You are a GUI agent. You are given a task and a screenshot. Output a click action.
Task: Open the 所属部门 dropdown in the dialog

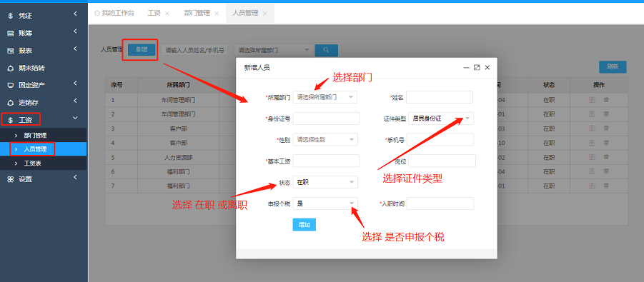325,97
